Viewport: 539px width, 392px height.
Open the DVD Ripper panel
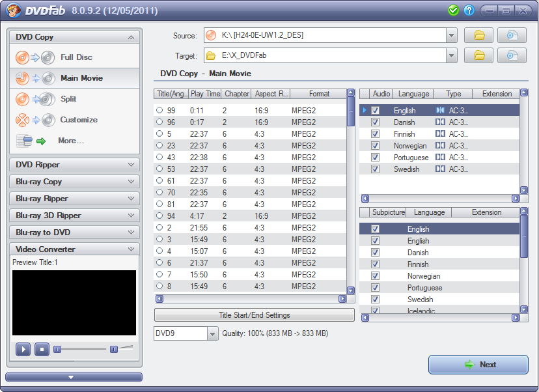[74, 165]
